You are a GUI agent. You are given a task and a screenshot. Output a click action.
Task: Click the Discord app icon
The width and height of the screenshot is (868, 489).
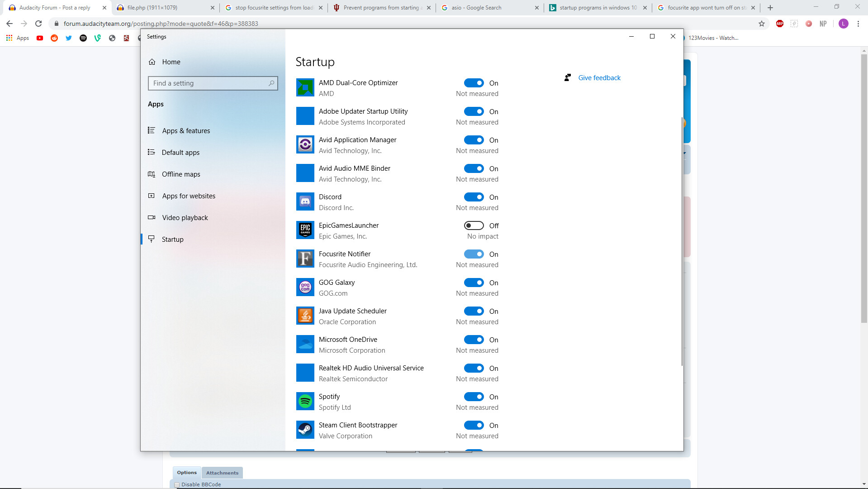point(305,201)
